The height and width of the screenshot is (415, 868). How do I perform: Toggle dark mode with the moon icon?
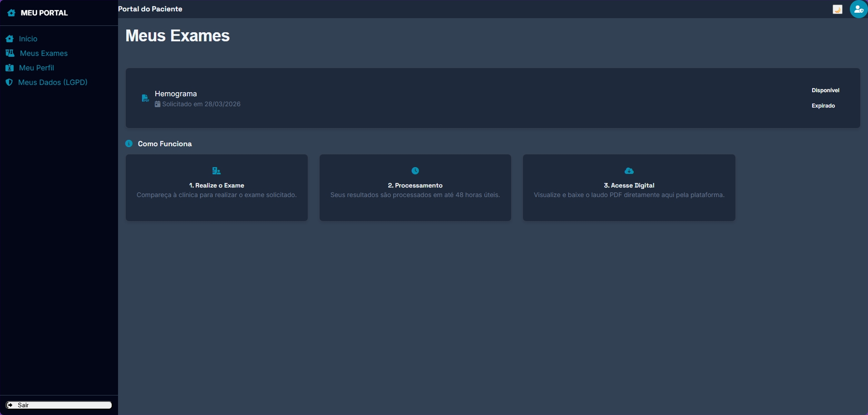coord(837,10)
